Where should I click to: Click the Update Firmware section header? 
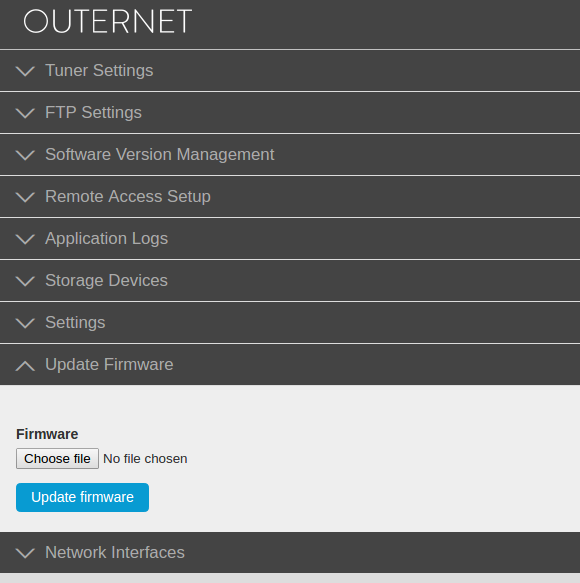pyautogui.click(x=290, y=364)
